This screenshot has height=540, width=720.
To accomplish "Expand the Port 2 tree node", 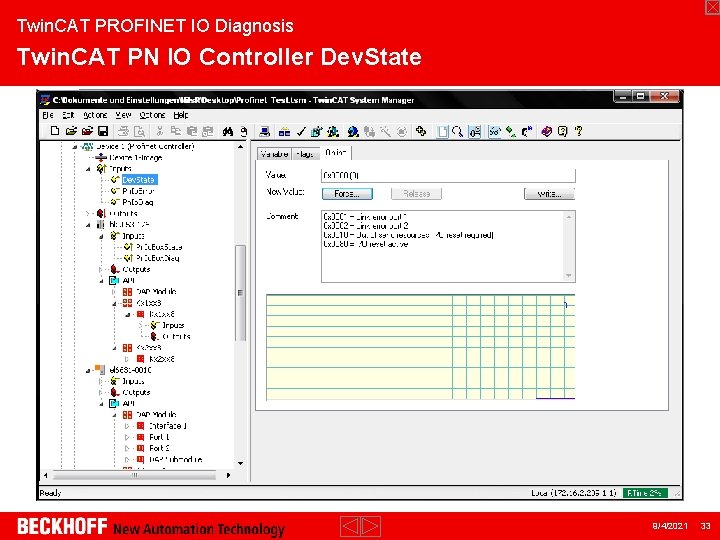I will click(127, 448).
